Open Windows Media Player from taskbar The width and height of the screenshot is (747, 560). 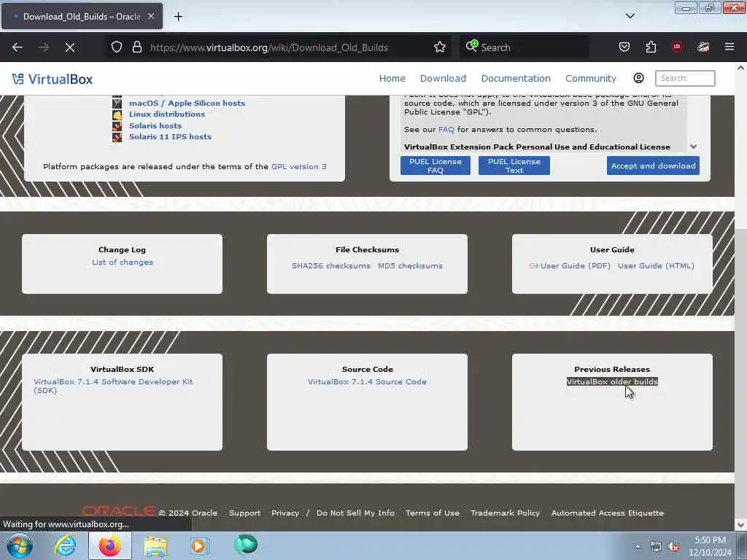pos(199,545)
